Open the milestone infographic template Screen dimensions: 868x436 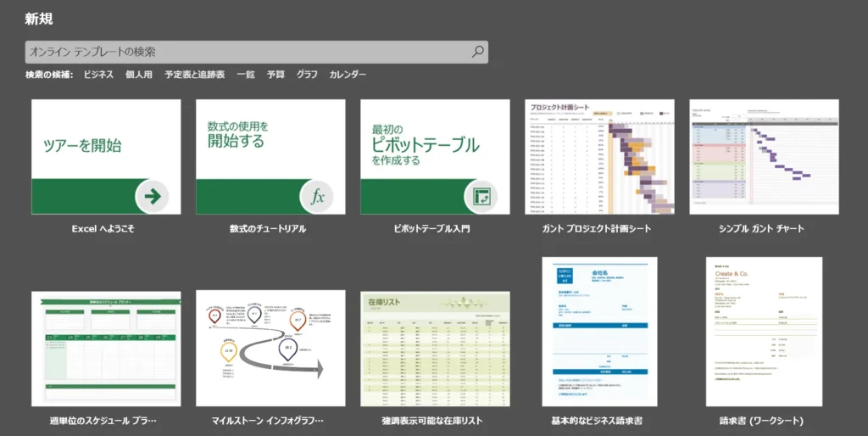[x=270, y=349]
